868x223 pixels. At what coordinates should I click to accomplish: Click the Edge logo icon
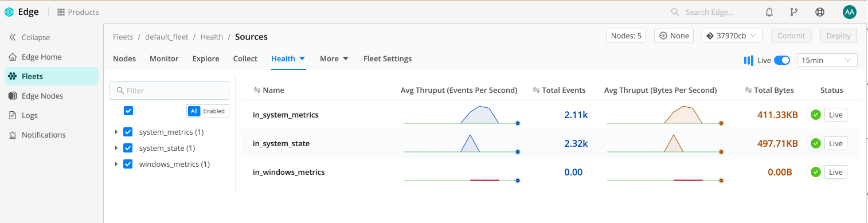9,12
